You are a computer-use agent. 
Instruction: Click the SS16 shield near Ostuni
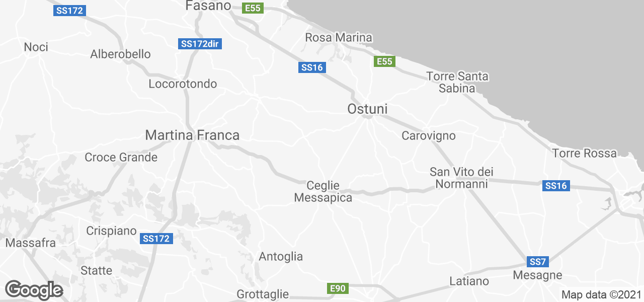click(x=312, y=67)
